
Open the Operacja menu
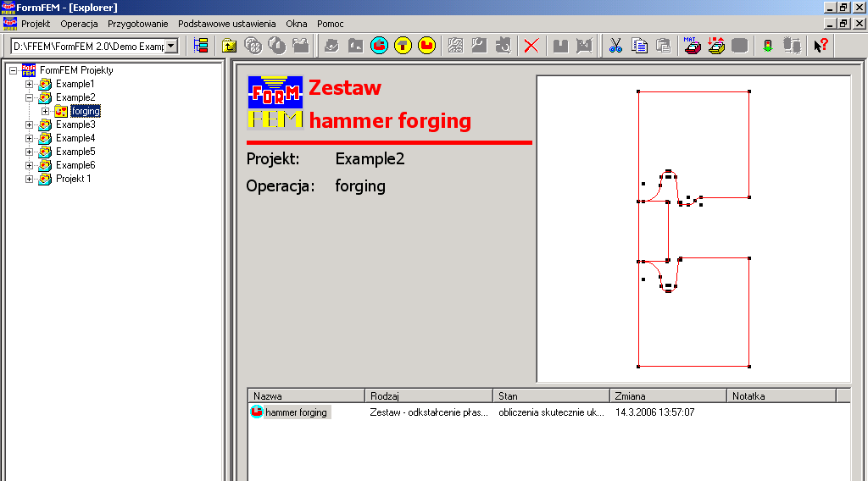coord(79,24)
